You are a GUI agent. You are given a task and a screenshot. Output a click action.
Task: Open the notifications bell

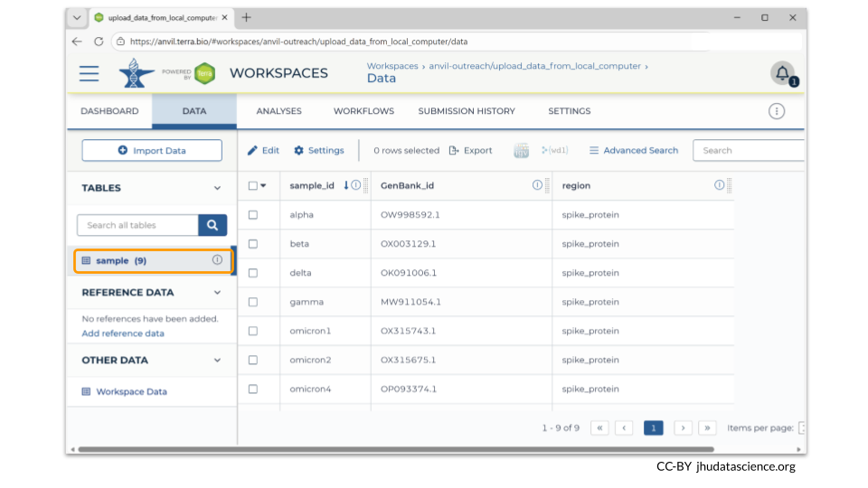point(782,73)
